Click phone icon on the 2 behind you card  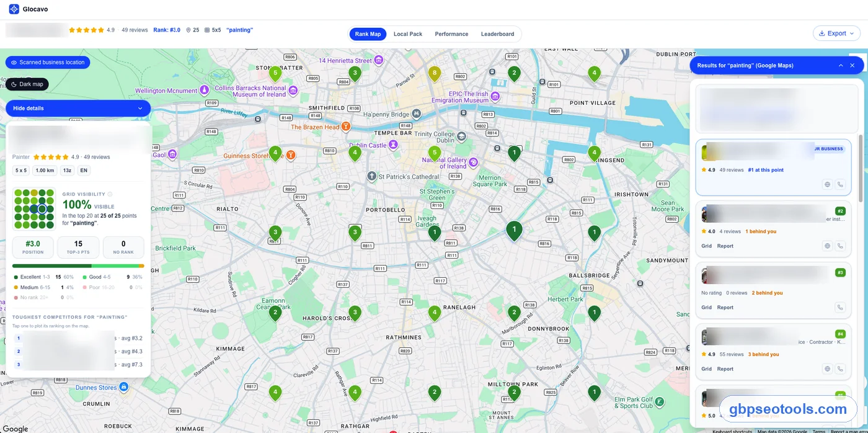(x=840, y=307)
